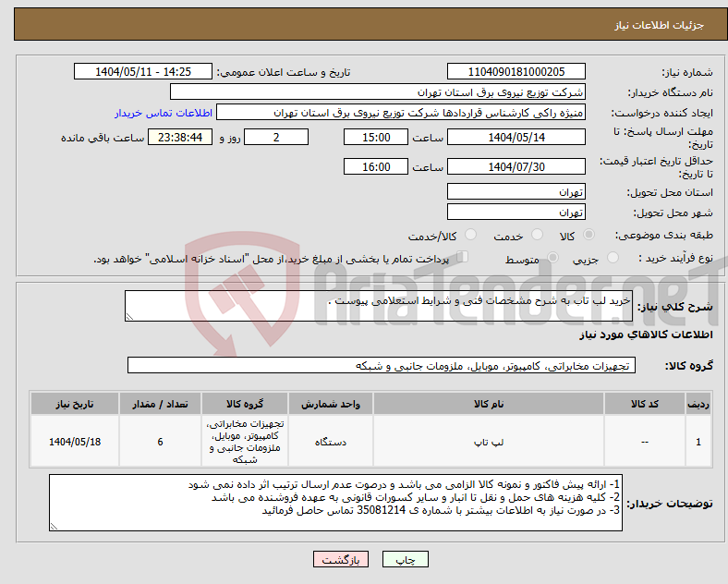Click the resize handle of buyer notes textarea
728x584 pixels.
coord(54,527)
